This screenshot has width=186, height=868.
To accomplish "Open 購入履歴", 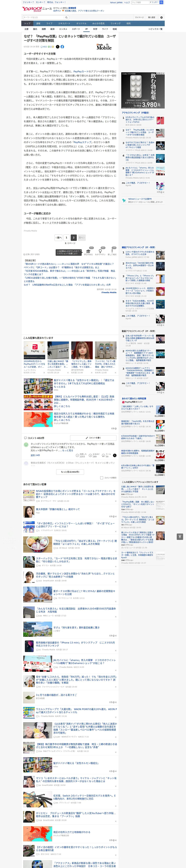I will (x=152, y=18).
